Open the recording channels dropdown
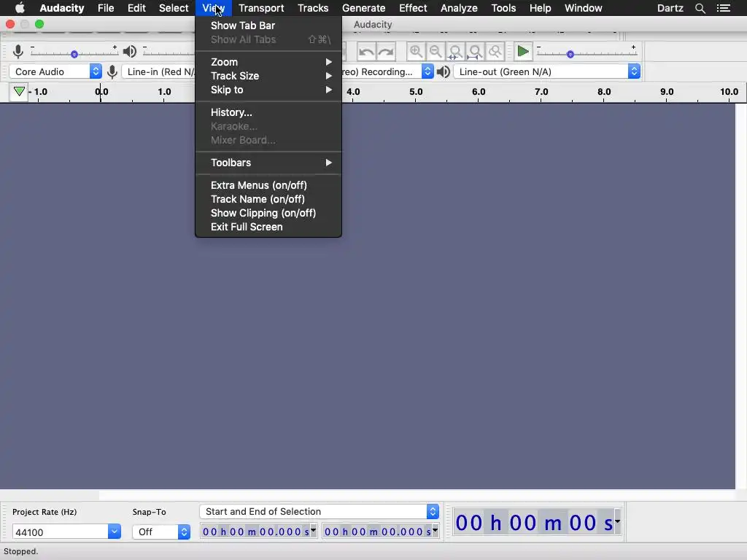747x560 pixels. (x=427, y=71)
